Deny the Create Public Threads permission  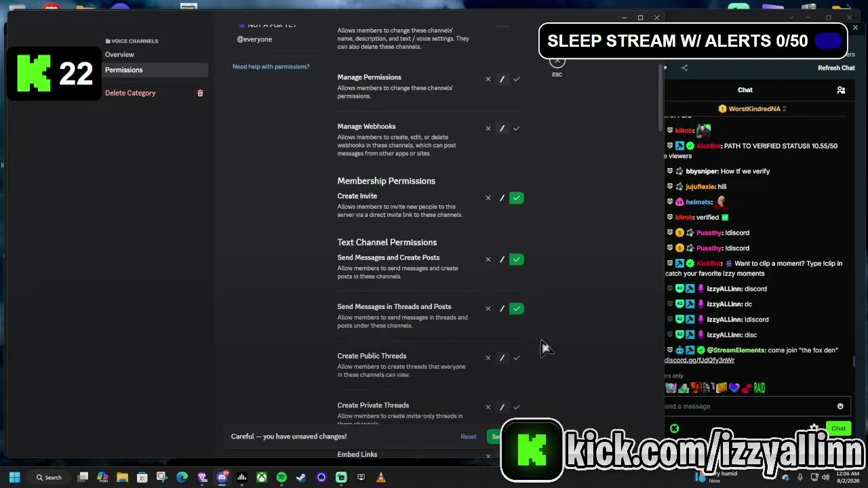(488, 358)
